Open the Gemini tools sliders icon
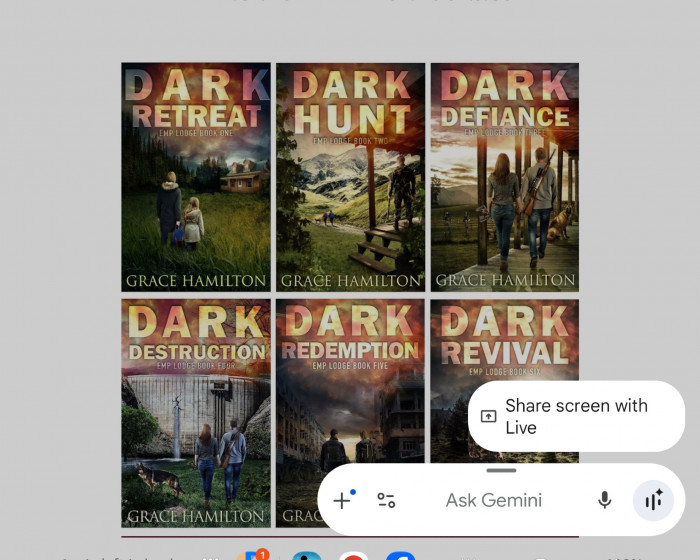This screenshot has width=700, height=560. coord(386,501)
